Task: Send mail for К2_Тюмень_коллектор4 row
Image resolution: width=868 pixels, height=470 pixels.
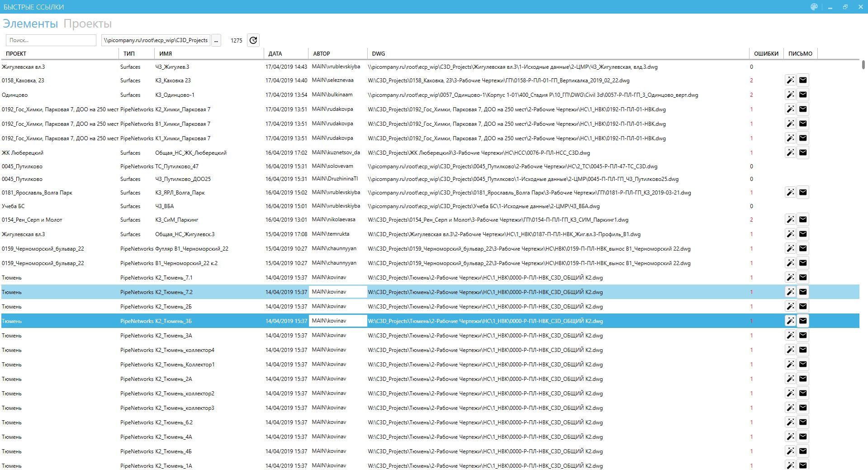Action: 803,350
